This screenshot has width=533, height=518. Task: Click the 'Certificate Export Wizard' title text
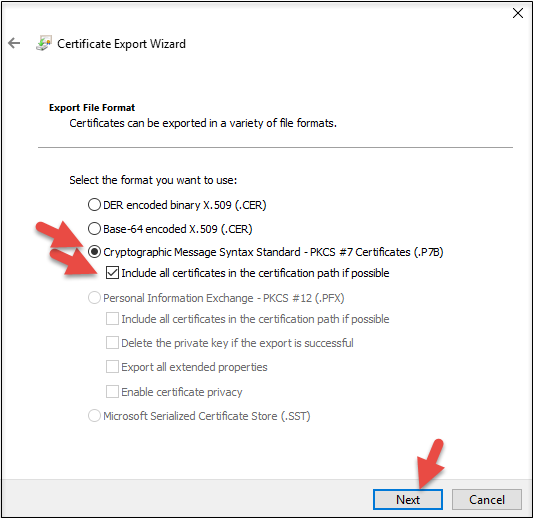tap(121, 44)
